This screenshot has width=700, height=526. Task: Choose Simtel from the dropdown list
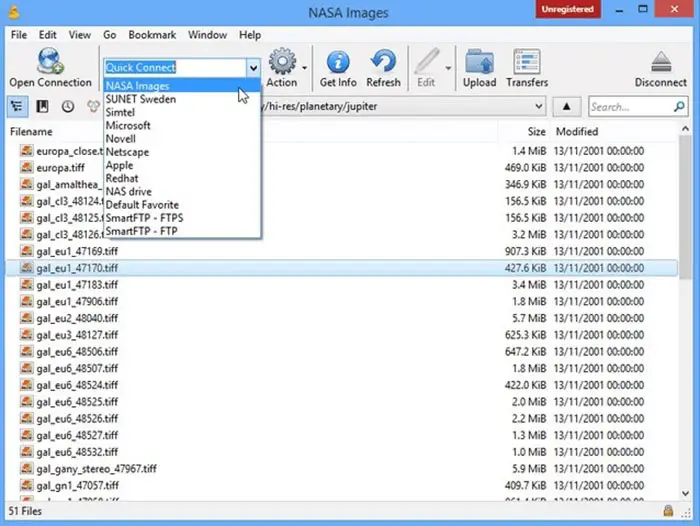[182, 112]
